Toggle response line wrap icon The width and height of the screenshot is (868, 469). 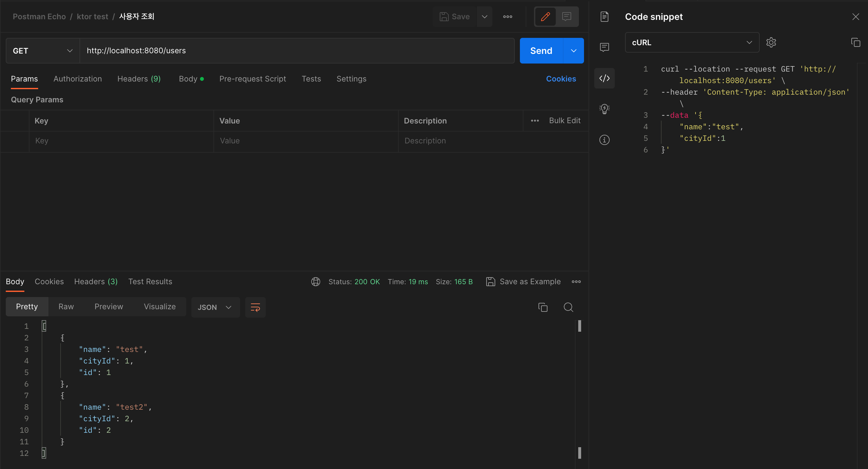(255, 307)
